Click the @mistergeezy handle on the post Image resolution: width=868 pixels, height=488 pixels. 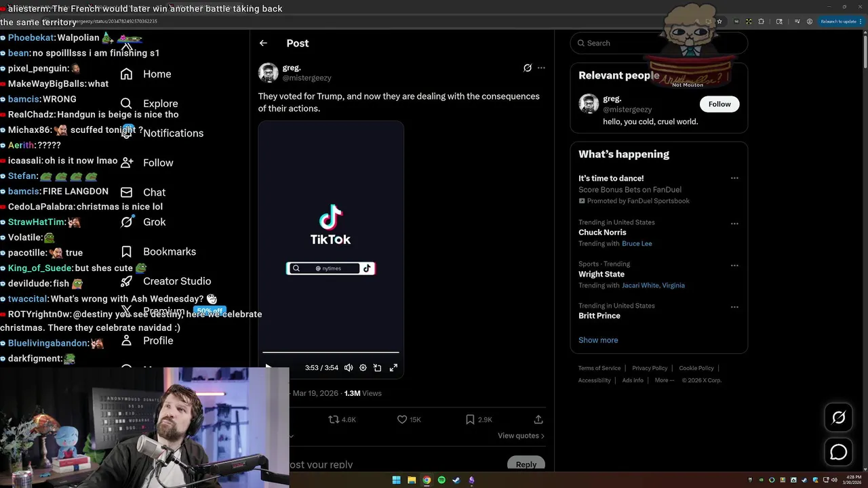pos(307,78)
